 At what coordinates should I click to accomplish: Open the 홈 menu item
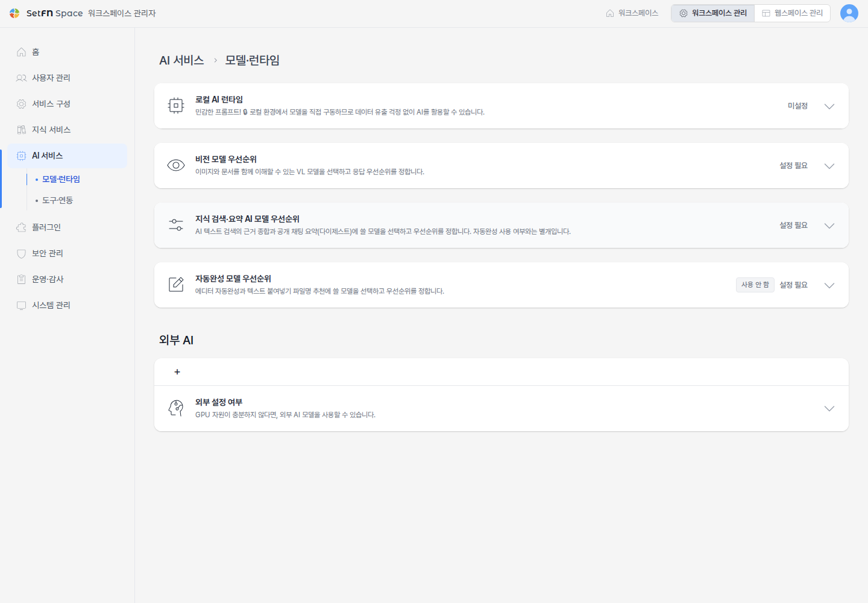(68, 52)
